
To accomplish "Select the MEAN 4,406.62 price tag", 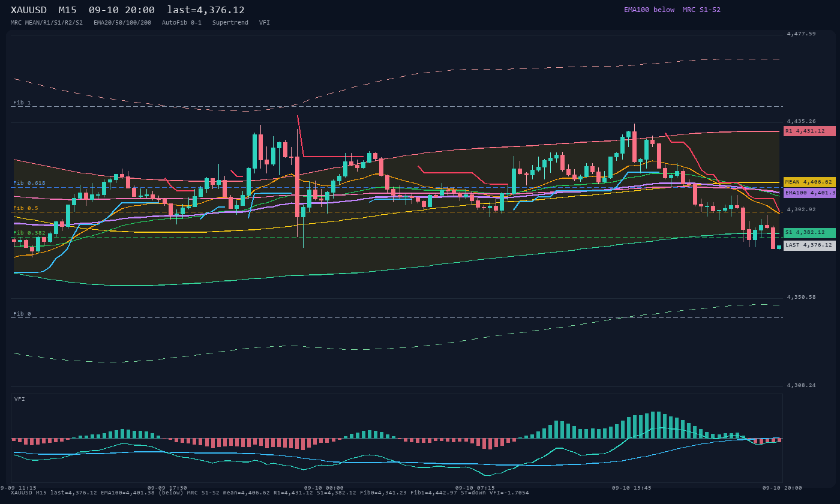I will (x=809, y=182).
